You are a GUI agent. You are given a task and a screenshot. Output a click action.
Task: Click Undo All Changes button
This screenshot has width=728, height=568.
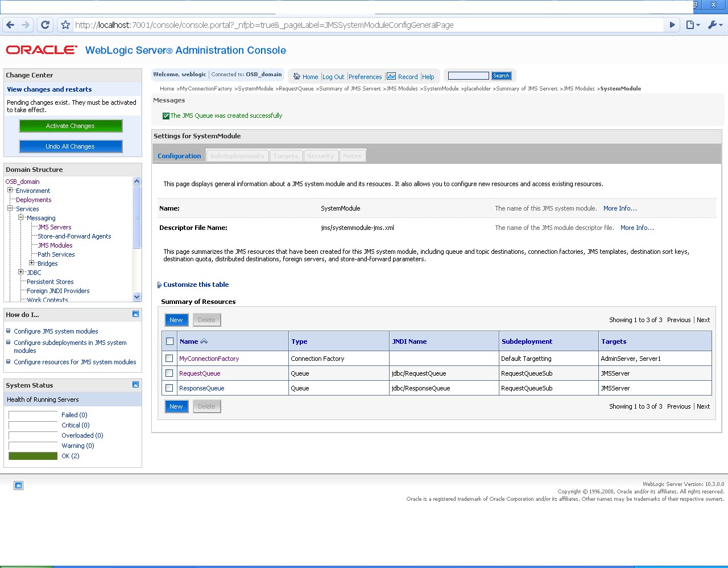pyautogui.click(x=71, y=146)
